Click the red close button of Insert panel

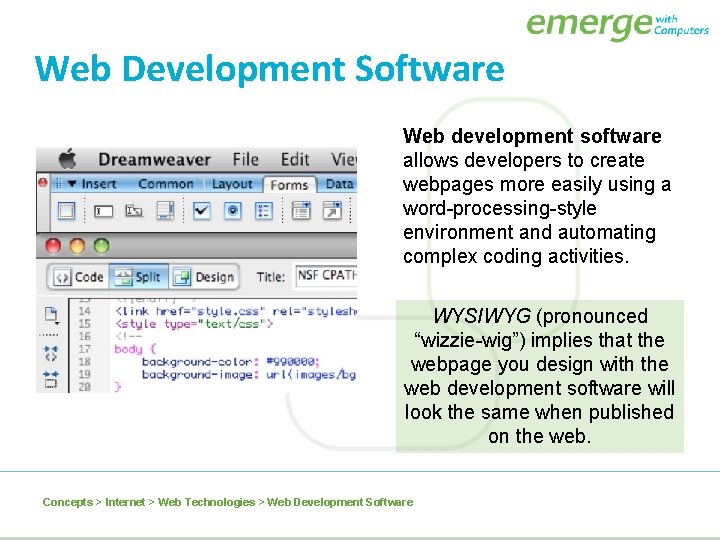[x=43, y=183]
